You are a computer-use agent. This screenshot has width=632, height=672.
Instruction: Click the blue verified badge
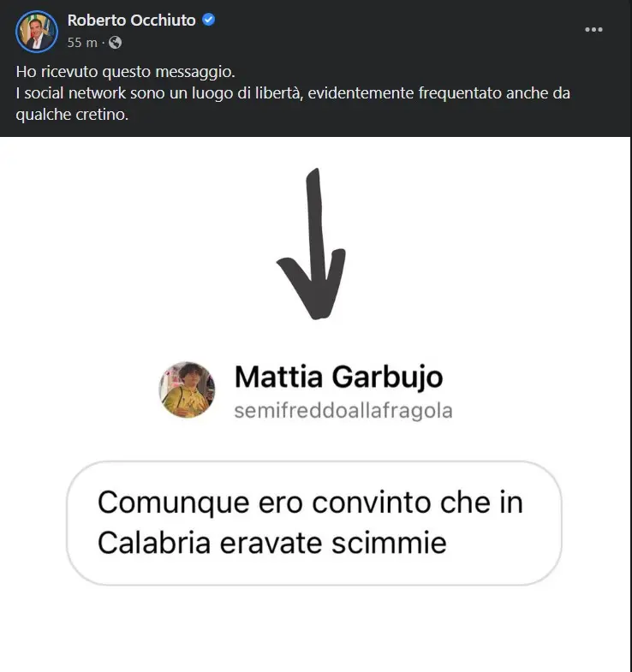coord(207,21)
